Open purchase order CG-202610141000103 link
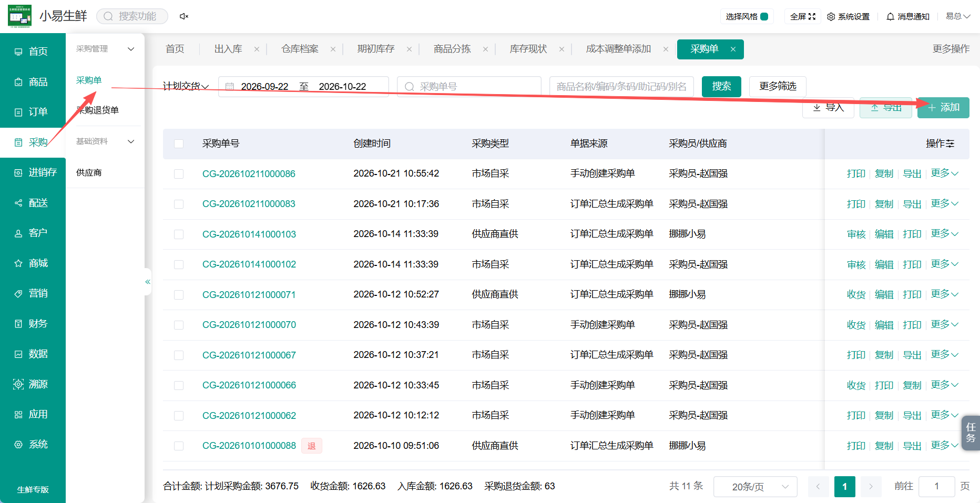 pyautogui.click(x=249, y=234)
